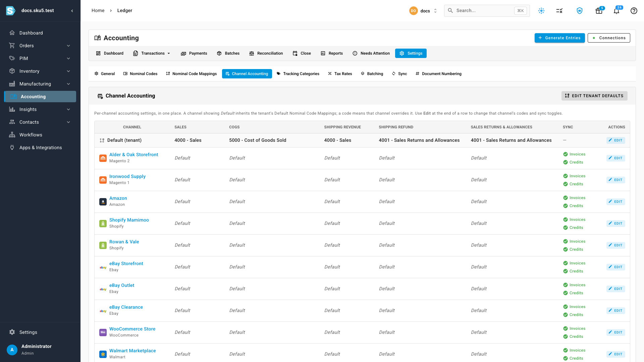Open the Close tab
This screenshot has width=644, height=362.
(302, 53)
